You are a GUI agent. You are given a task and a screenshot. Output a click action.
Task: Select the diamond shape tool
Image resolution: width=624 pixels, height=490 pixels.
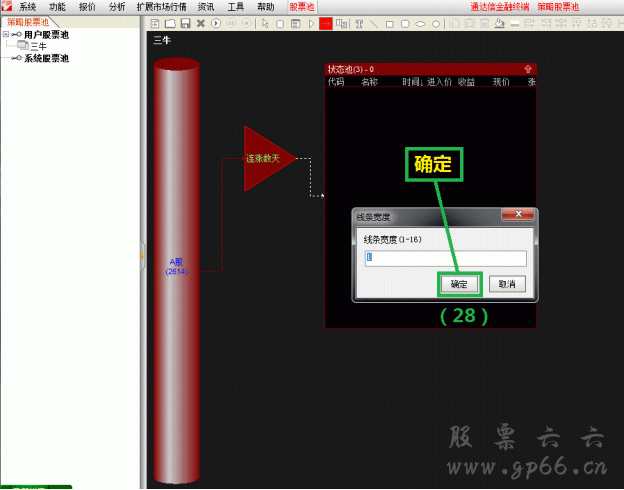pyautogui.click(x=436, y=23)
